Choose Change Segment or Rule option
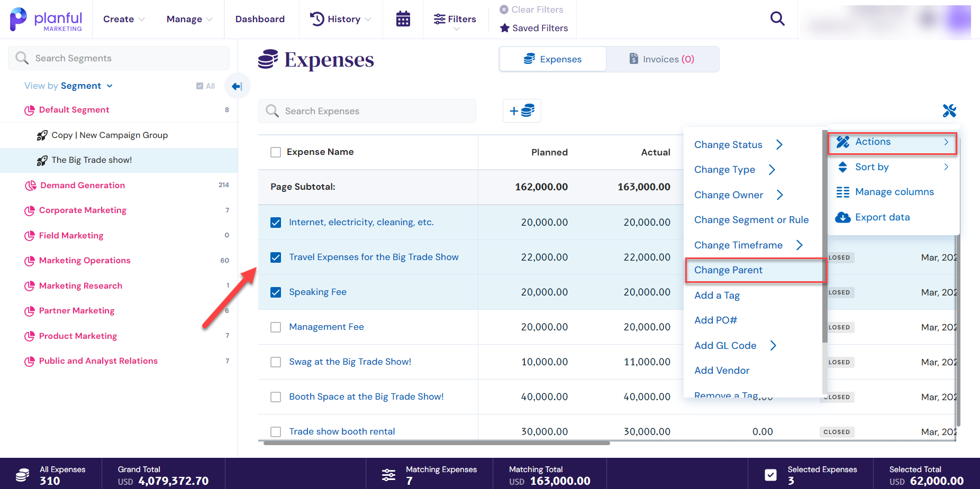Viewport: 980px width, 489px height. [751, 220]
